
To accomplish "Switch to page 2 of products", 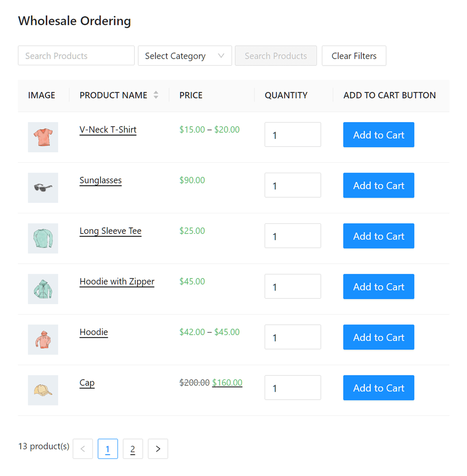I will pyautogui.click(x=133, y=448).
